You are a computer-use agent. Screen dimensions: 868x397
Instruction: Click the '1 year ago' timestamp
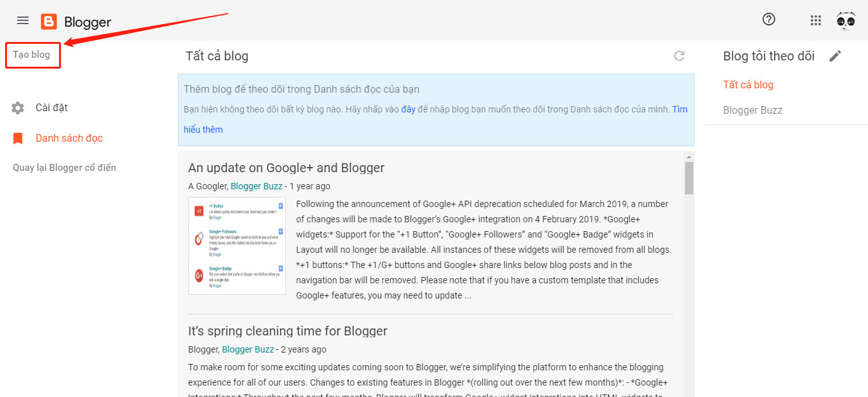(309, 187)
